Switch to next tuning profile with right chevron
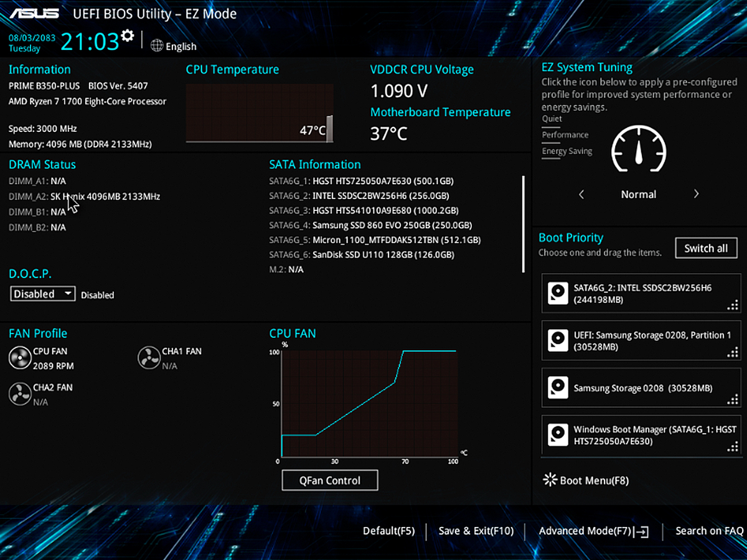Image resolution: width=747 pixels, height=560 pixels. click(696, 194)
